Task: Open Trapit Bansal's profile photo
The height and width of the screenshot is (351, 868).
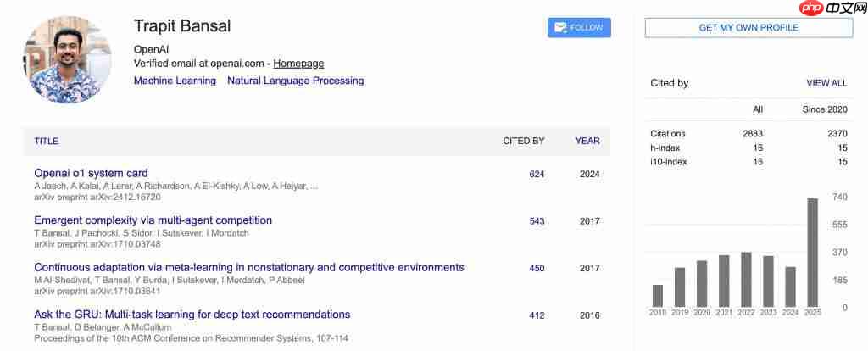Action: point(68,58)
